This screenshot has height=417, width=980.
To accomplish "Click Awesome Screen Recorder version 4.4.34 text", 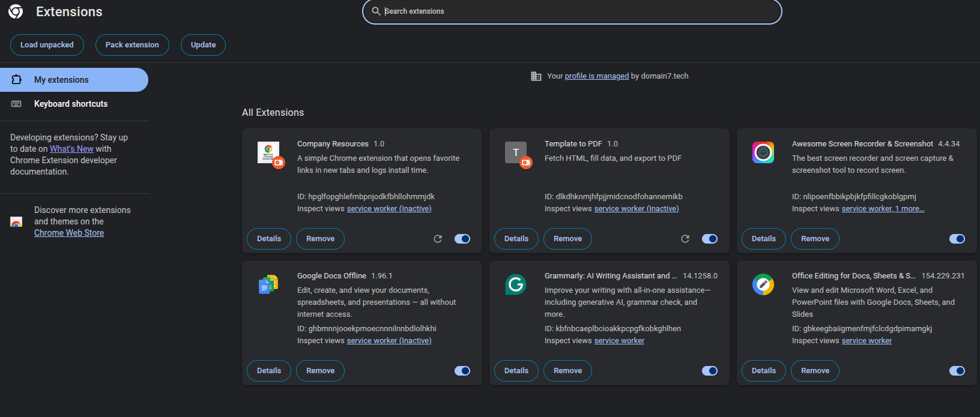I will click(949, 144).
